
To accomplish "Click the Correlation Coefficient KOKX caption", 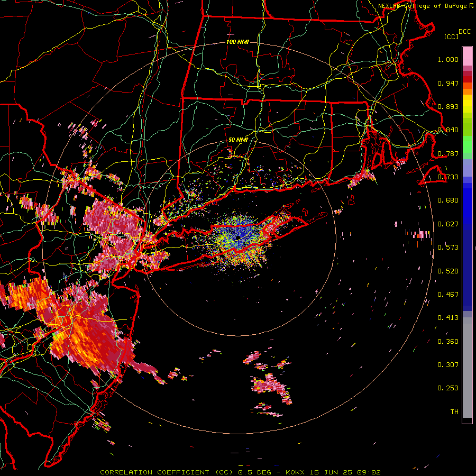I will pos(240,472).
